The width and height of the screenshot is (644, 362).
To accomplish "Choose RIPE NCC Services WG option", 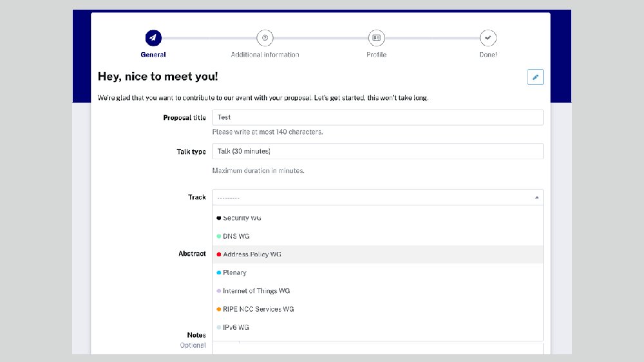I will tap(258, 309).
